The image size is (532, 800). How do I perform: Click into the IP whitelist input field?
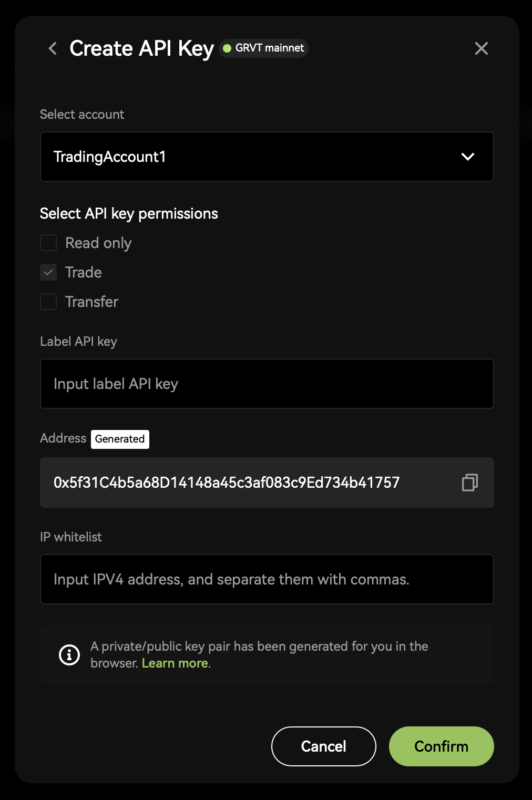click(x=267, y=579)
